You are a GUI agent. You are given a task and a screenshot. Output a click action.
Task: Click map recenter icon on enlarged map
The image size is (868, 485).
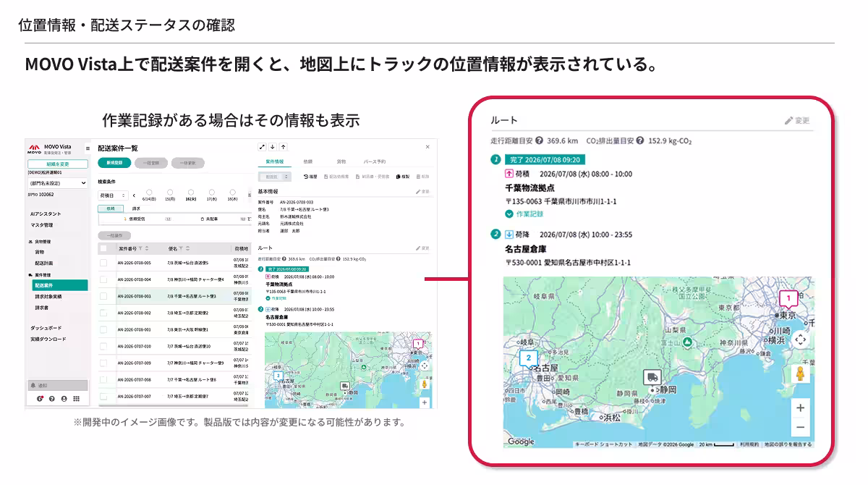coord(800,339)
